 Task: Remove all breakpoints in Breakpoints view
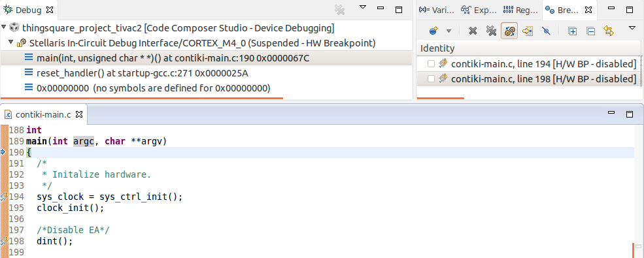[x=491, y=31]
